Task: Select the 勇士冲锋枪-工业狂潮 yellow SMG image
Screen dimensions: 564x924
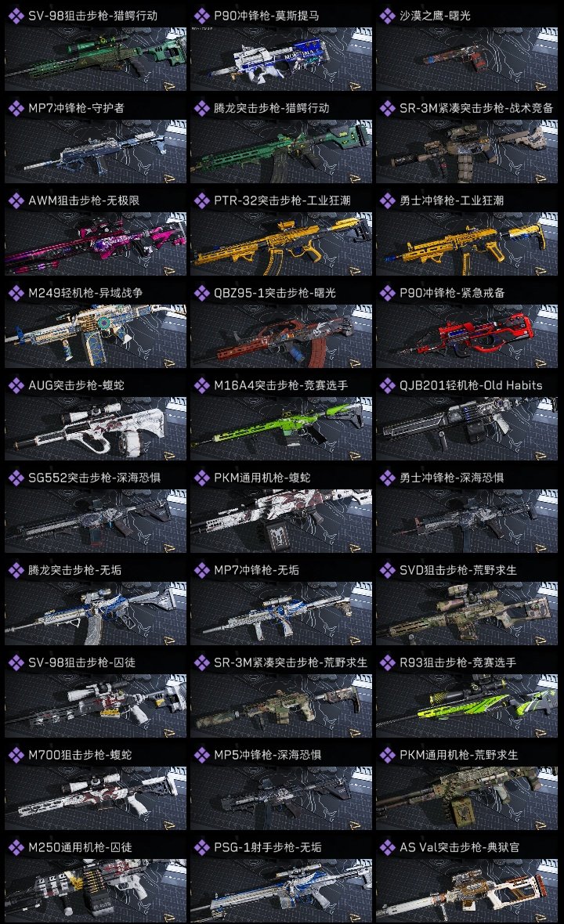Action: 467,244
